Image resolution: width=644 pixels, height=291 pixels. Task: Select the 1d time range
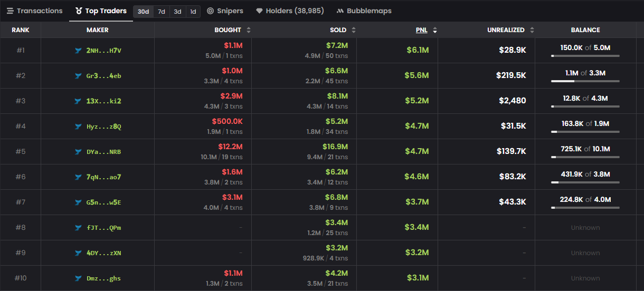193,11
